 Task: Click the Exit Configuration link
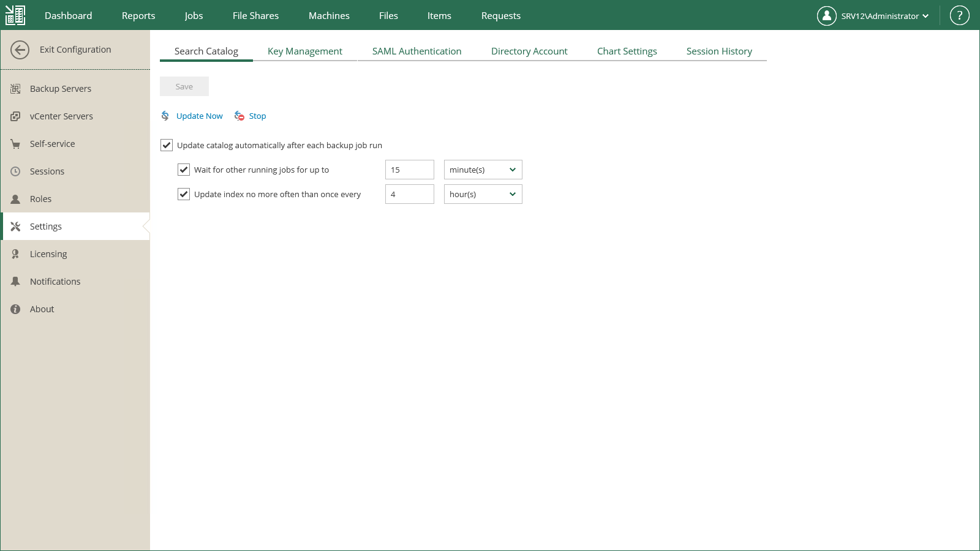pyautogui.click(x=75, y=50)
